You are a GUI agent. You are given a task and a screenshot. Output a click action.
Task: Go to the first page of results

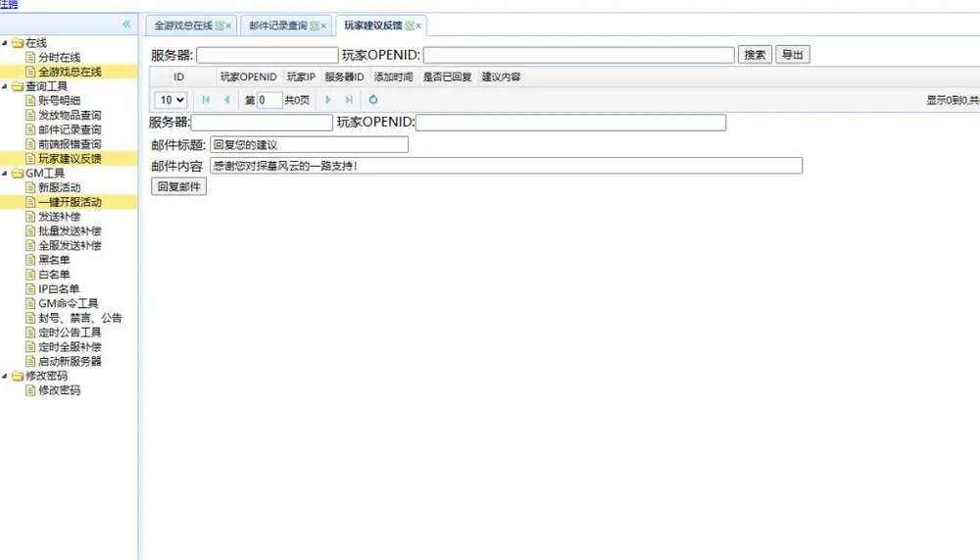point(206,99)
